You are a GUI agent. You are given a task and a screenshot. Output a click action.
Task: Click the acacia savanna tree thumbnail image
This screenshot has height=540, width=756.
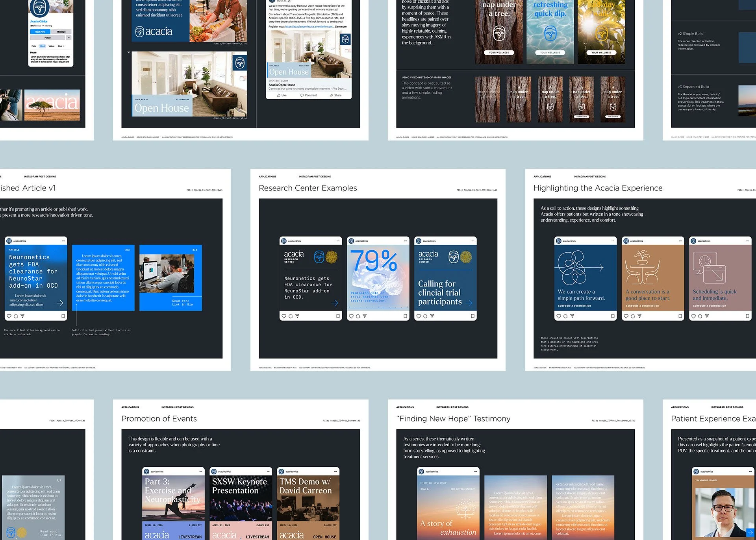pyautogui.click(x=52, y=105)
